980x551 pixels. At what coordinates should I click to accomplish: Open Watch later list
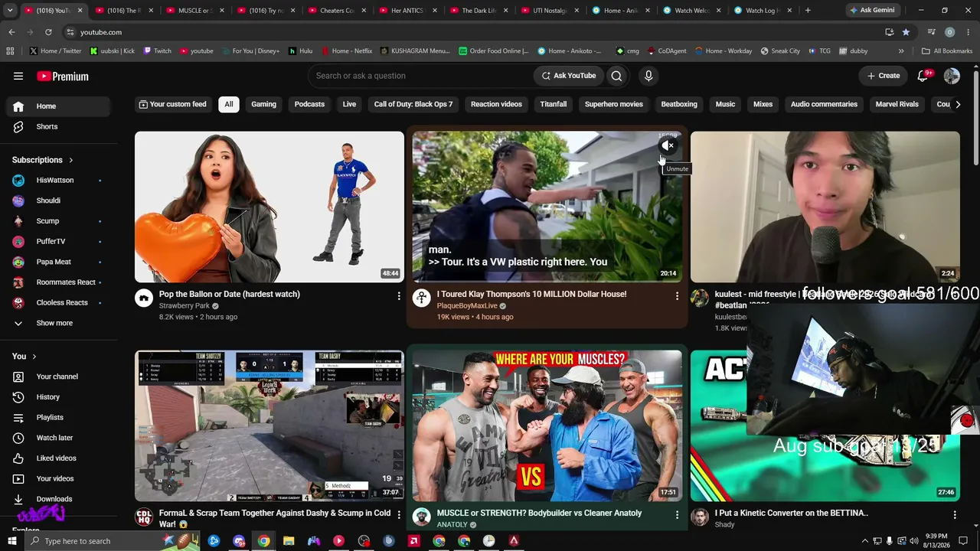[x=58, y=438]
